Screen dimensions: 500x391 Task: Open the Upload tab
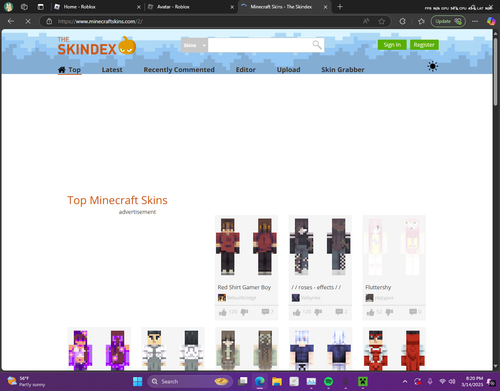(x=288, y=70)
